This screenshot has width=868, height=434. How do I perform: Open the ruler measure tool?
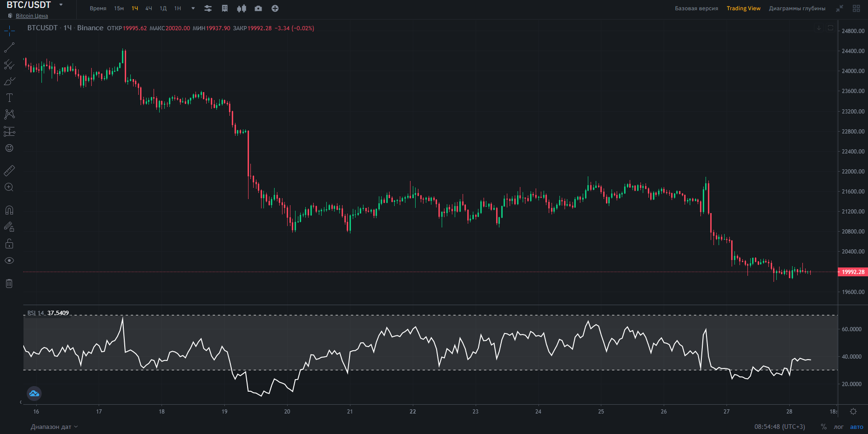pos(9,171)
